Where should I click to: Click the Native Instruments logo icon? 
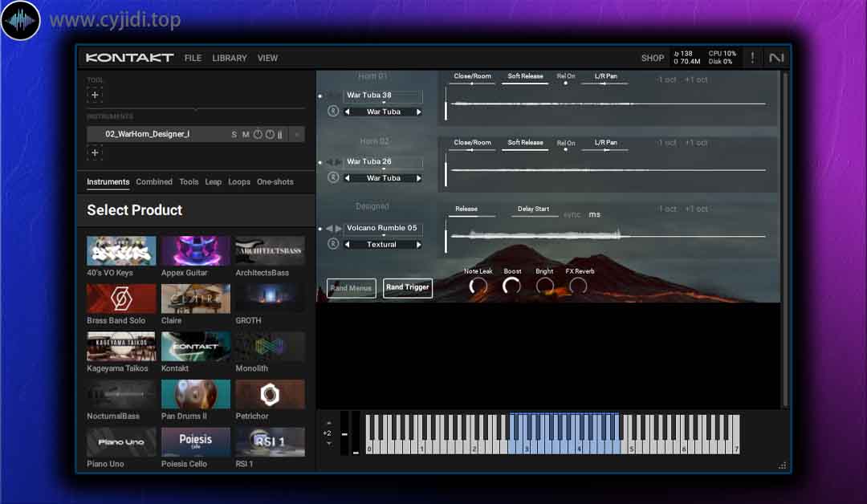coord(776,58)
